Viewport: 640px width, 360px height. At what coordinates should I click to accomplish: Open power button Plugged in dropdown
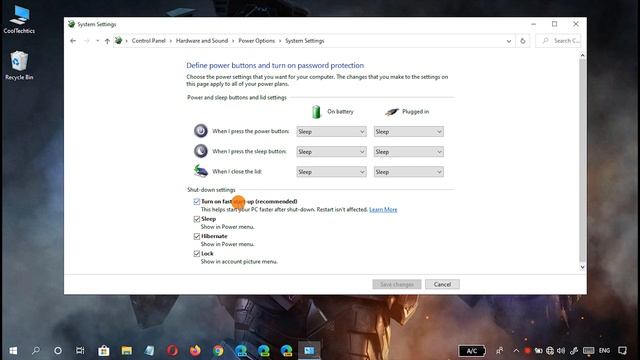[x=408, y=131]
